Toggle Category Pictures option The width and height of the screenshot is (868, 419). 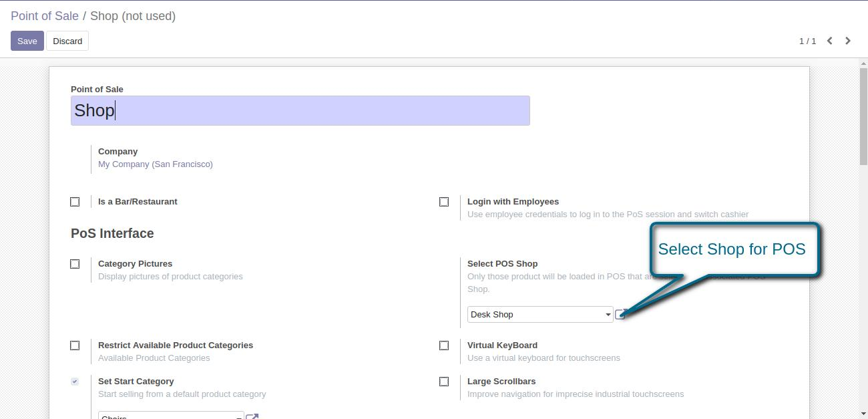coord(75,264)
